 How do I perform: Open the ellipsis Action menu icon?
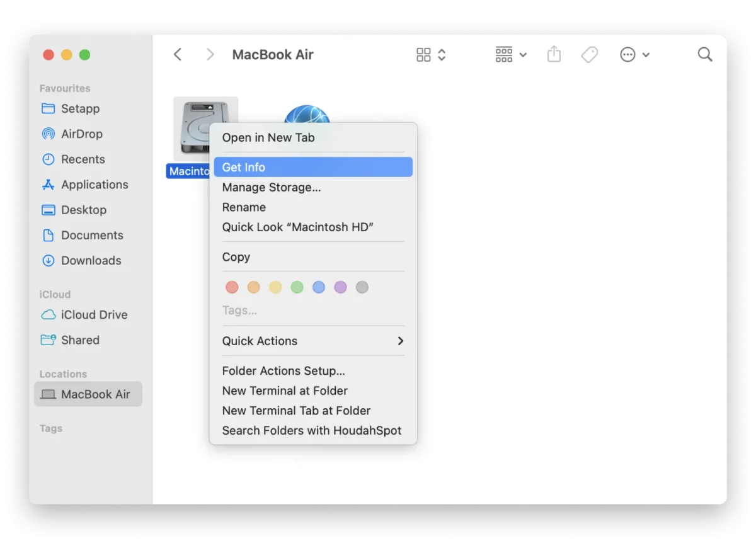627,55
